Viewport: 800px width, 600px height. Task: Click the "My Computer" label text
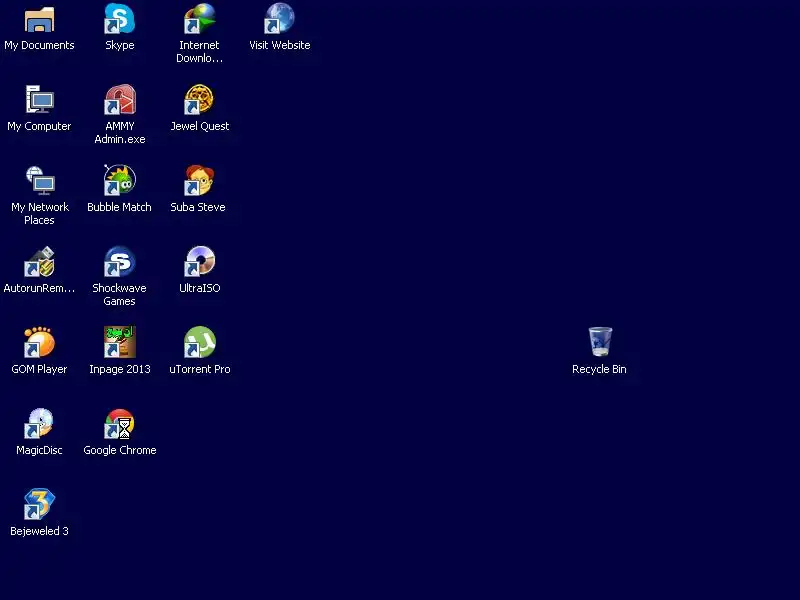pos(39,127)
